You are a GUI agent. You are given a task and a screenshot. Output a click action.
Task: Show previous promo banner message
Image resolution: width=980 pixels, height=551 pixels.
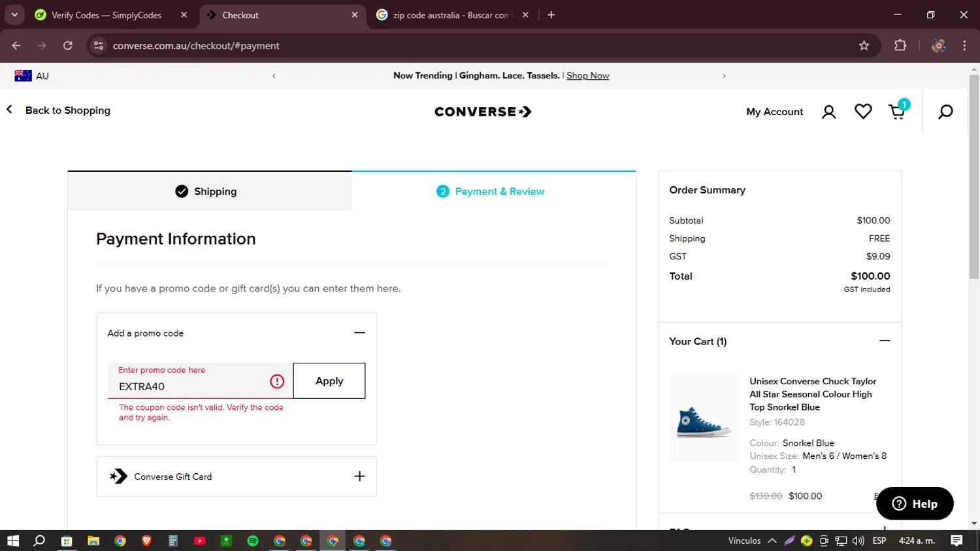(x=274, y=76)
